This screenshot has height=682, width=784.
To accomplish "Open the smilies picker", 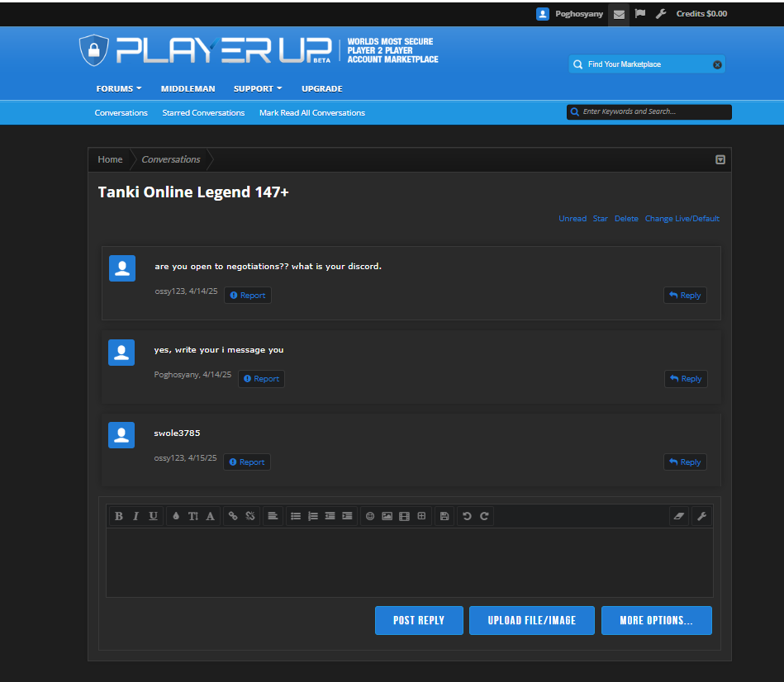I will point(370,516).
